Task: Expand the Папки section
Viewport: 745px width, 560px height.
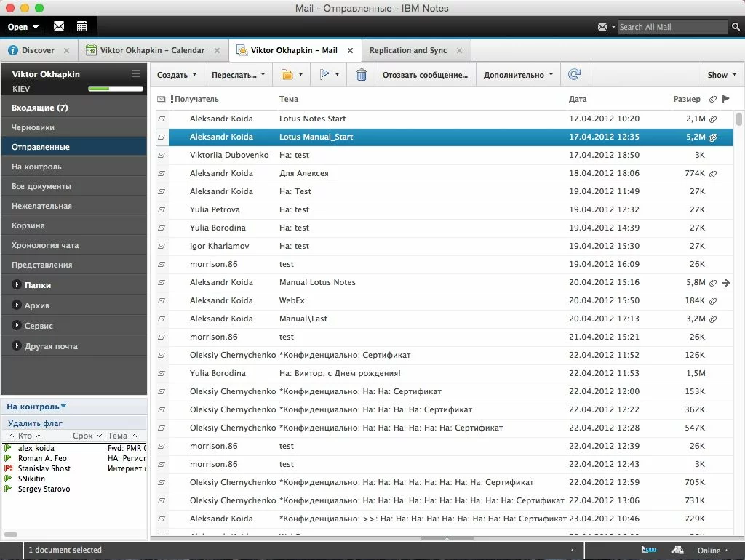Action: (17, 285)
